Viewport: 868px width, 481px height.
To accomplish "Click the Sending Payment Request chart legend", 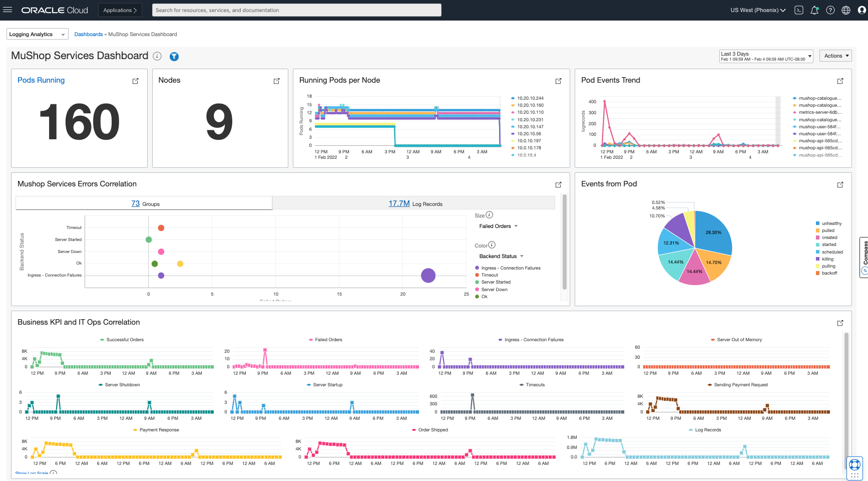I will coord(738,385).
